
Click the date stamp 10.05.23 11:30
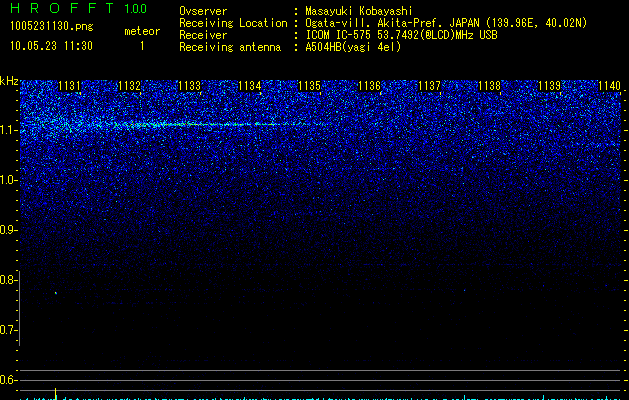click(x=51, y=46)
